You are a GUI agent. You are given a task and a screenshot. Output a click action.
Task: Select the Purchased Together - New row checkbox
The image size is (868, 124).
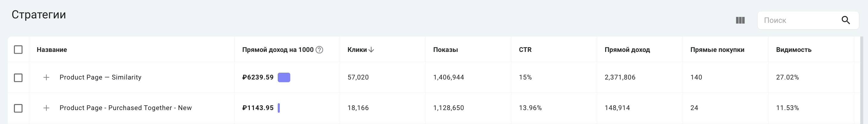pyautogui.click(x=18, y=108)
